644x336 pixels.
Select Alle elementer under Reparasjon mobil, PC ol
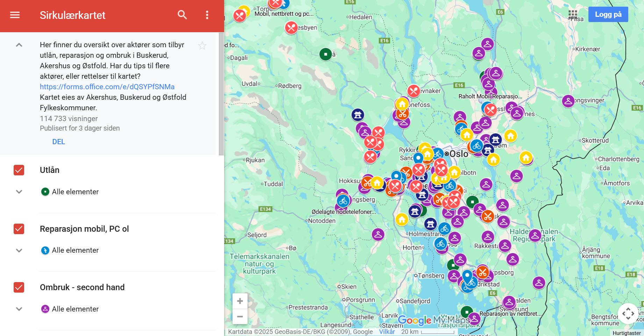coord(75,250)
